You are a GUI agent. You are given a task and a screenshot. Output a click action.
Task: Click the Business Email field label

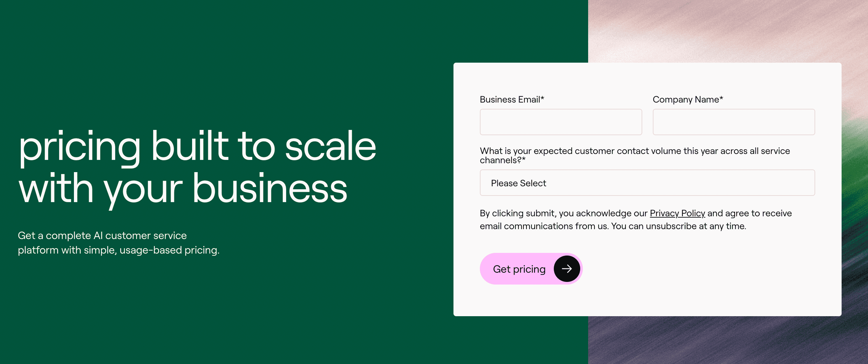(510, 100)
